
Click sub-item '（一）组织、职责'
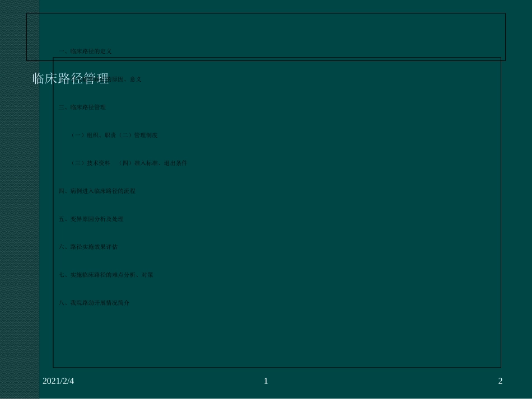coord(93,135)
